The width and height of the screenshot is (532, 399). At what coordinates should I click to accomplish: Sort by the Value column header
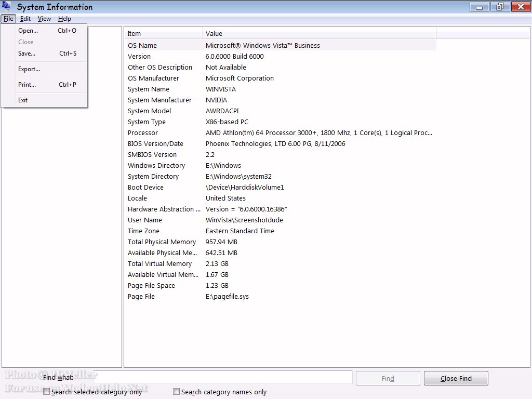tap(320, 33)
